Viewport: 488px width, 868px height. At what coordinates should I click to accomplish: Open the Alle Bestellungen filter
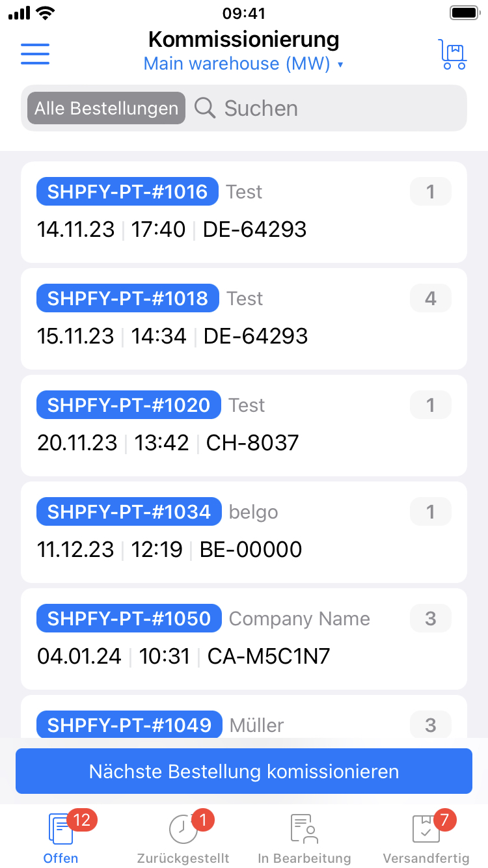106,108
